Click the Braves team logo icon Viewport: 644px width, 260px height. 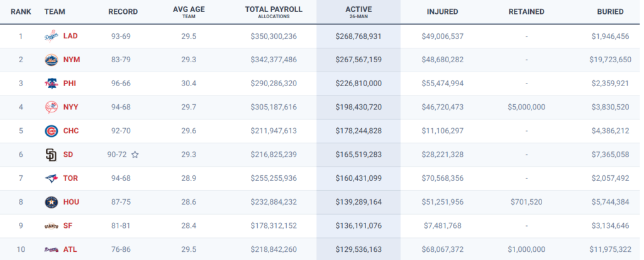pos(51,249)
